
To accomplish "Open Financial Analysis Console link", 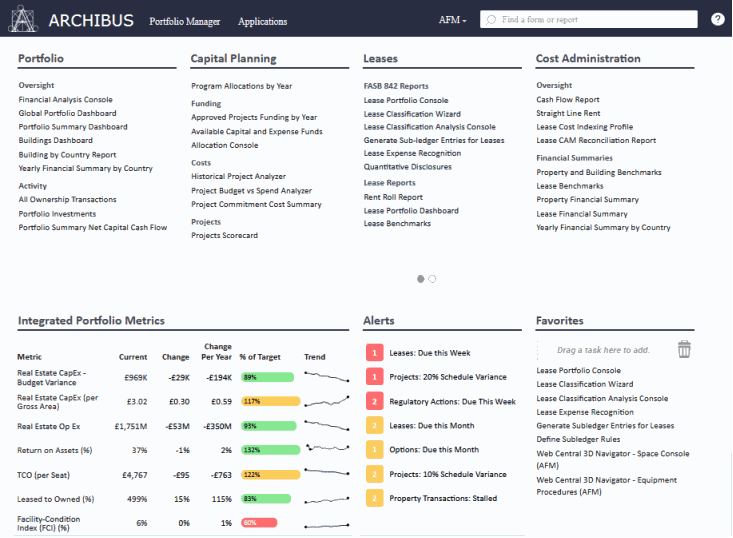I will (x=65, y=100).
